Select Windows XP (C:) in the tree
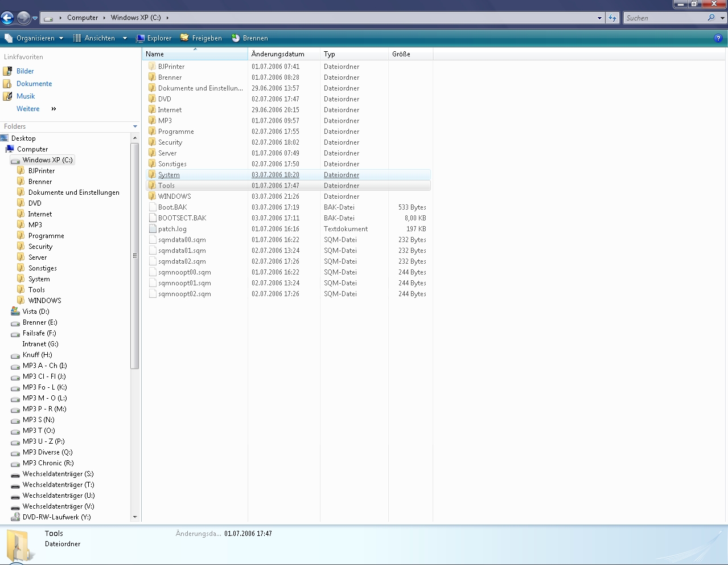The width and height of the screenshot is (728, 565). click(47, 160)
